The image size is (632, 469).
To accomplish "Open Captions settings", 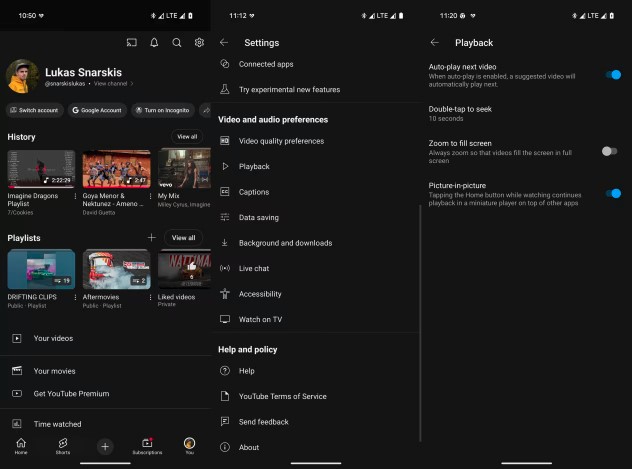I will point(316,192).
